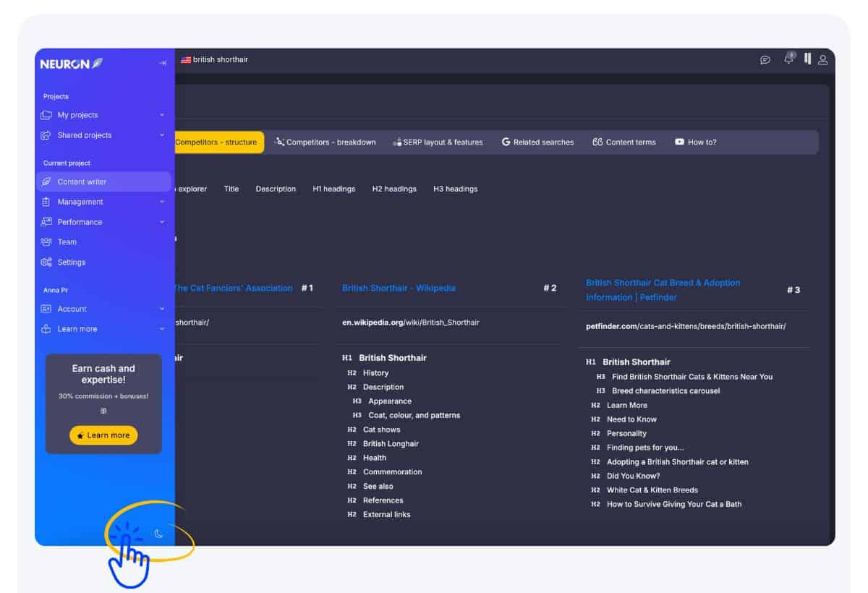Click the US flag beside british shorthair

(x=186, y=60)
